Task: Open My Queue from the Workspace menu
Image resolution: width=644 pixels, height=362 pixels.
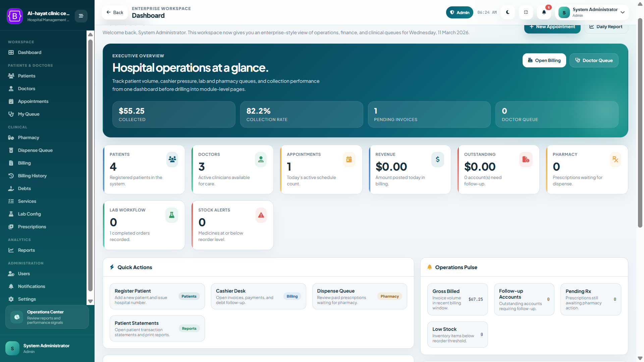Action: 11,114
